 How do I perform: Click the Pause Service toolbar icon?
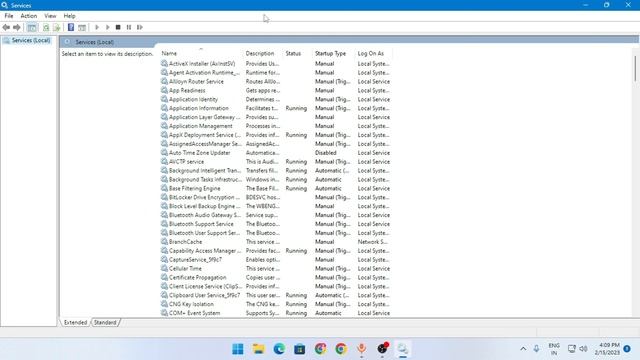pyautogui.click(x=129, y=27)
